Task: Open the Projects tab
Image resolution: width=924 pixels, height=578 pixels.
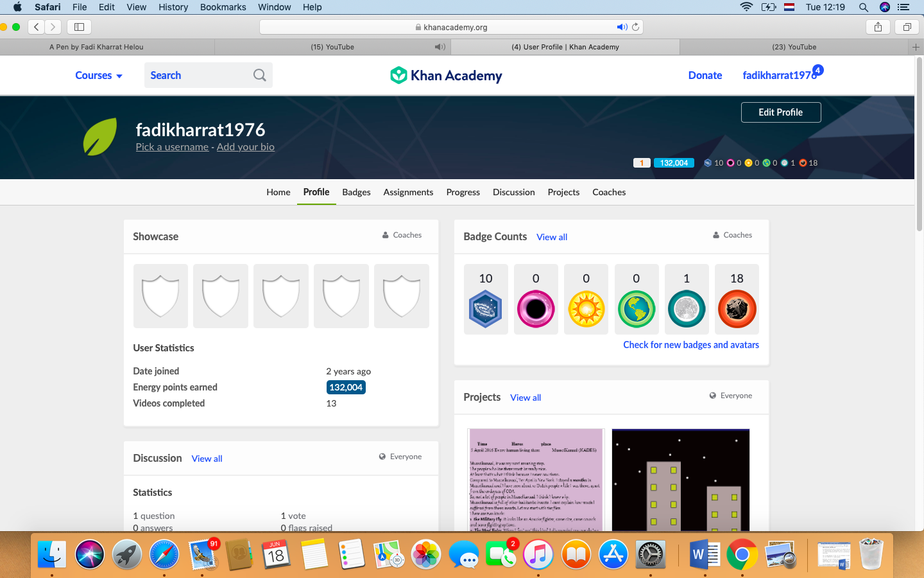Action: point(563,192)
